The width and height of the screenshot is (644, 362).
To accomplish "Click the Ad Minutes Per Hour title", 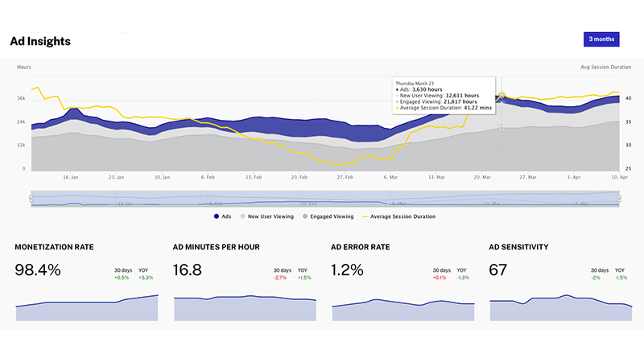I will pos(217,246).
